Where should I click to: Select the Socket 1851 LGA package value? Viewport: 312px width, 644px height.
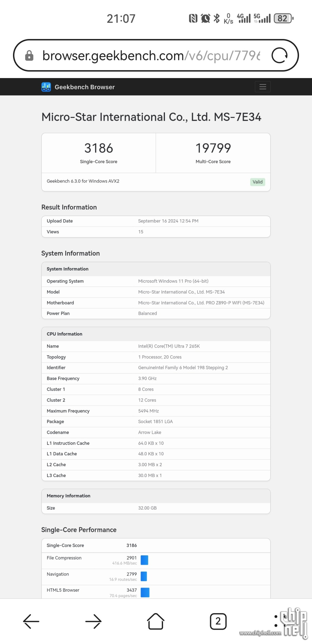point(155,422)
